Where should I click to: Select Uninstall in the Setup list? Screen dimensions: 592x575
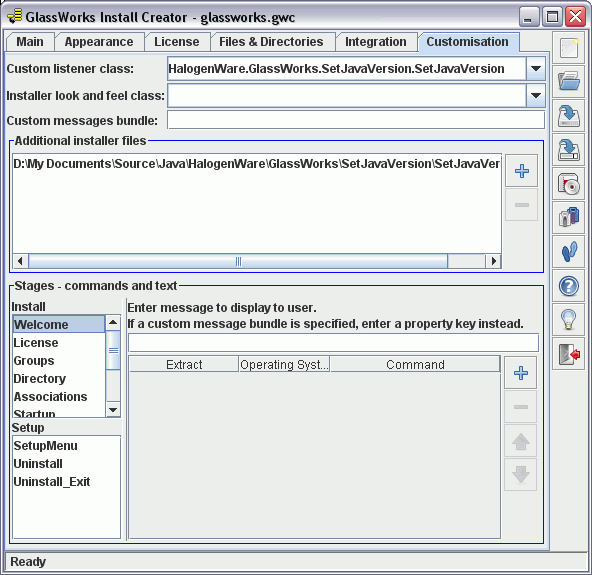[x=66, y=464]
